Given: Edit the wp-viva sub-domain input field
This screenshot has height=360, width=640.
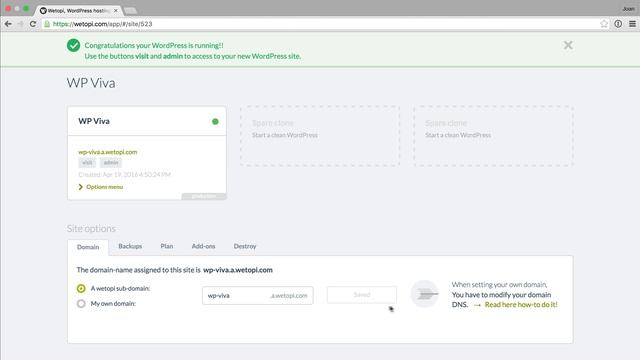Looking at the screenshot, I should 258,296.
